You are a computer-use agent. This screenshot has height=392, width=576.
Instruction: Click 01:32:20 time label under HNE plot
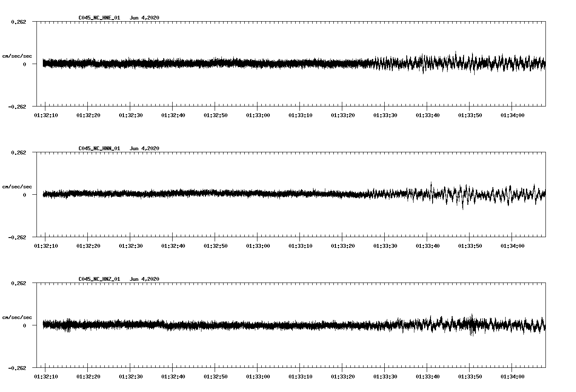88,115
